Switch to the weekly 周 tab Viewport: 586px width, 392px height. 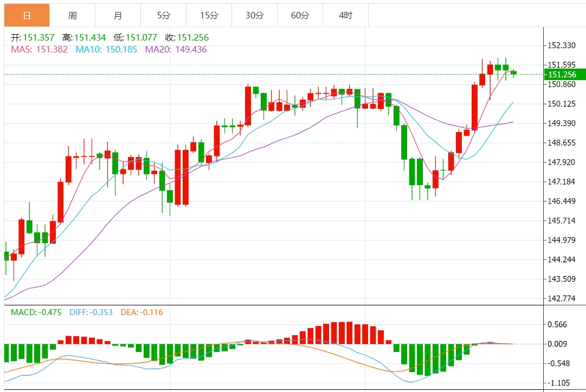click(73, 15)
